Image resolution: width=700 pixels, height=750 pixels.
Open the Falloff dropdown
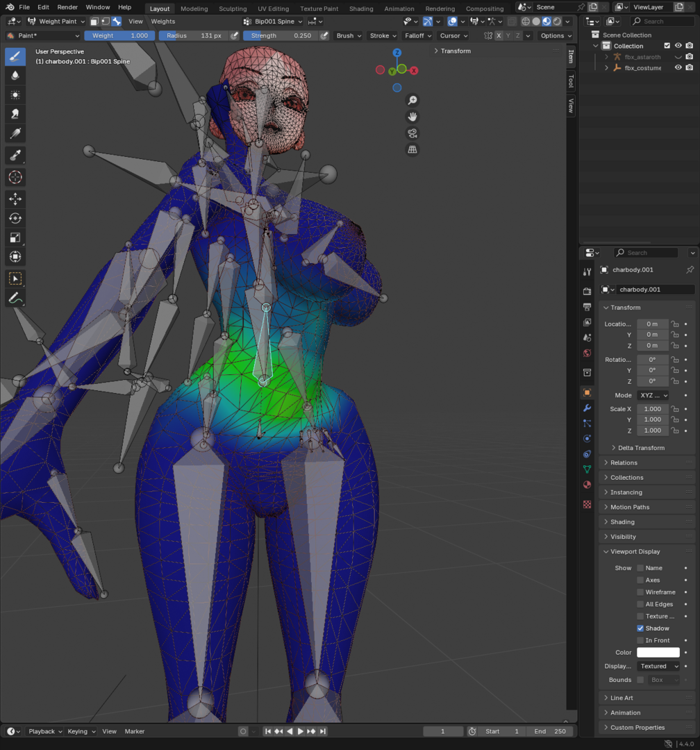[417, 36]
